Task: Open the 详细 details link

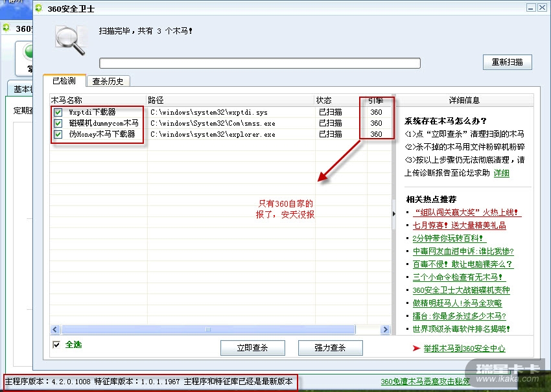Action: click(x=502, y=173)
